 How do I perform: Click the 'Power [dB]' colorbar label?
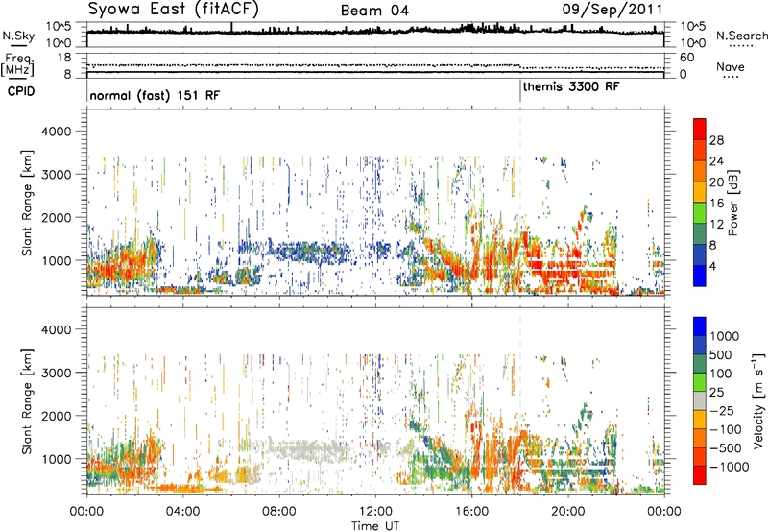click(x=732, y=203)
